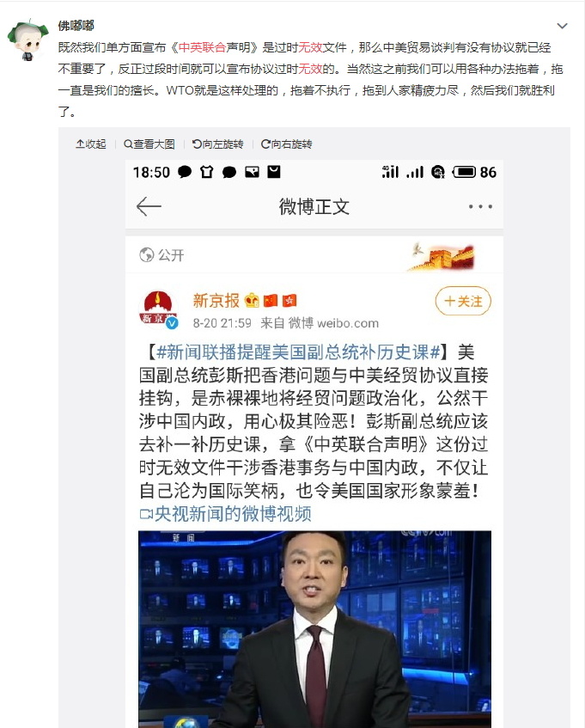Rotate image left with 向左旋转
585x728 pixels.
pos(218,144)
